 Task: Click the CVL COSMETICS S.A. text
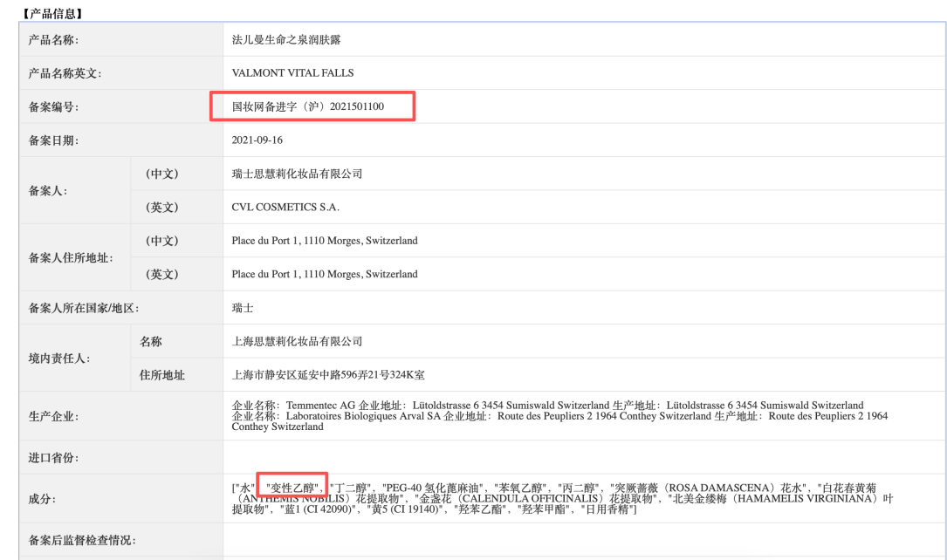285,207
